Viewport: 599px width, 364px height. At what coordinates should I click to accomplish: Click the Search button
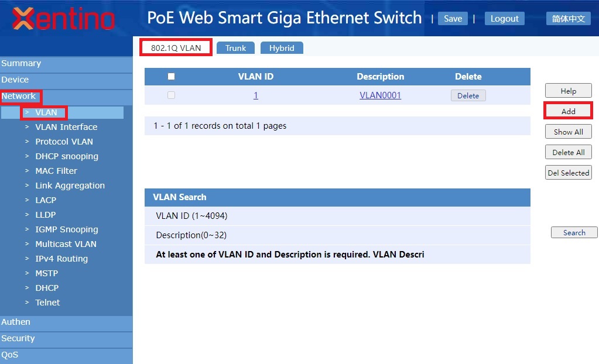(x=574, y=233)
